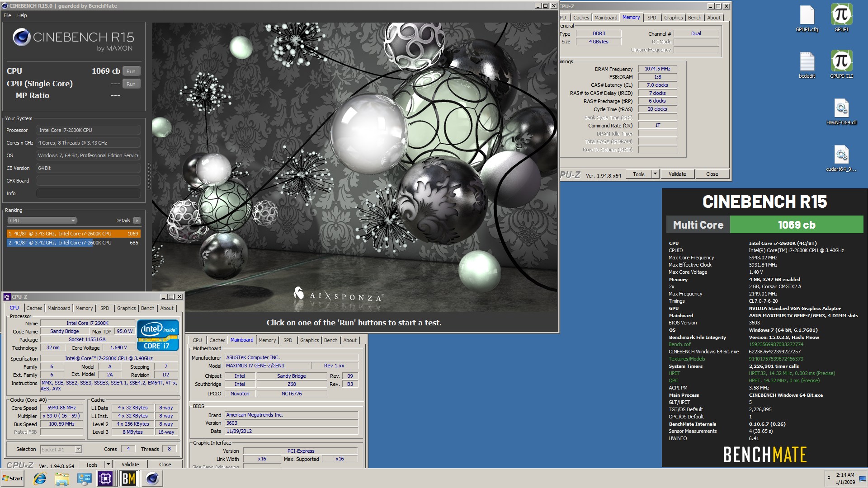Open About tab in Mainboard CPU-Z window
The width and height of the screenshot is (868, 488).
pos(350,340)
